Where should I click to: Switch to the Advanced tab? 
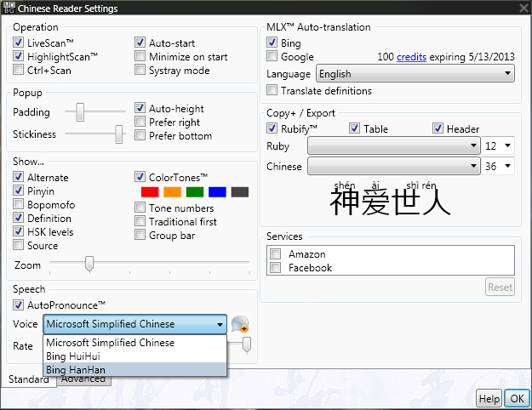tap(83, 380)
